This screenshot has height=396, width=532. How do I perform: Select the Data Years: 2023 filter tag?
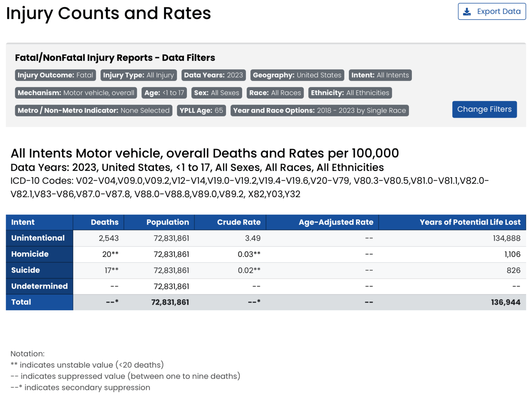point(213,75)
